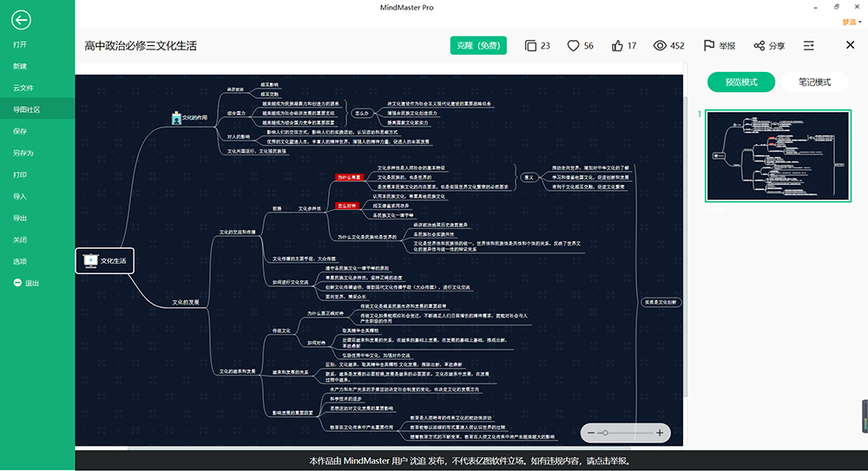
Task: Click the 文化的继承和发展 node
Action: (238, 371)
